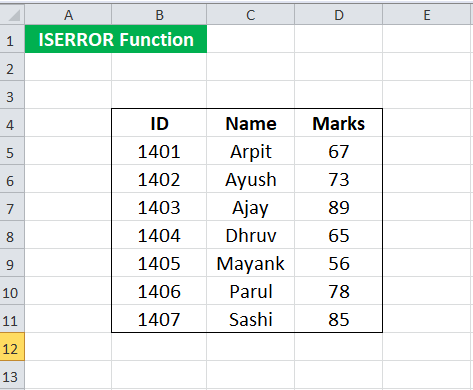473x390 pixels.
Task: Select highlighted row 12 header
Action: 12,347
